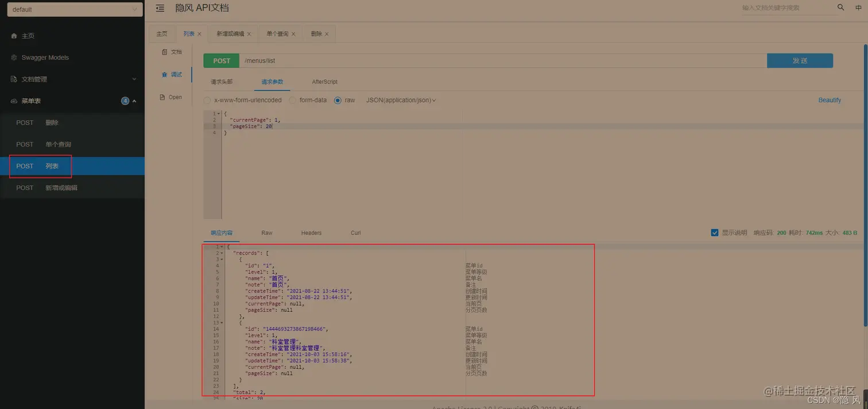Screen dimensions: 868x409
Task: Switch to the 主页 tab
Action: point(162,34)
